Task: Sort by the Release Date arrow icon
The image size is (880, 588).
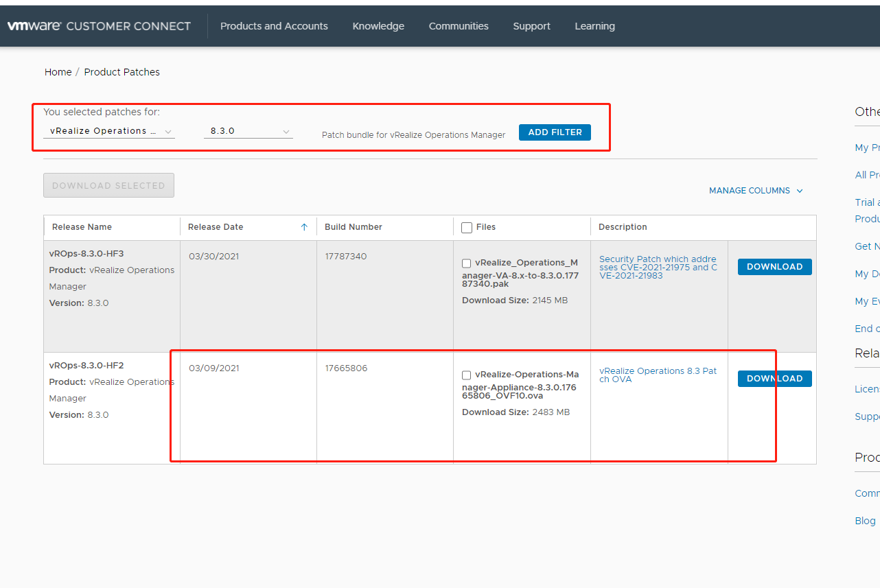Action: coord(304,227)
